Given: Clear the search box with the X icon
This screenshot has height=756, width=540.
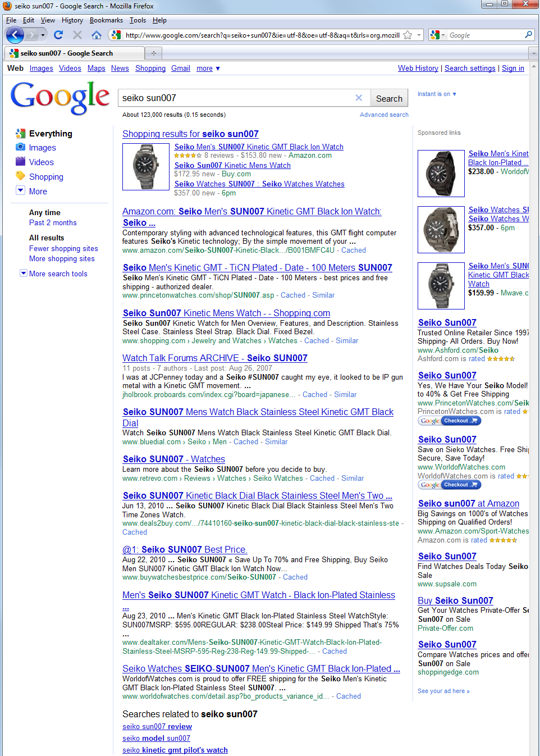Looking at the screenshot, I should (359, 98).
